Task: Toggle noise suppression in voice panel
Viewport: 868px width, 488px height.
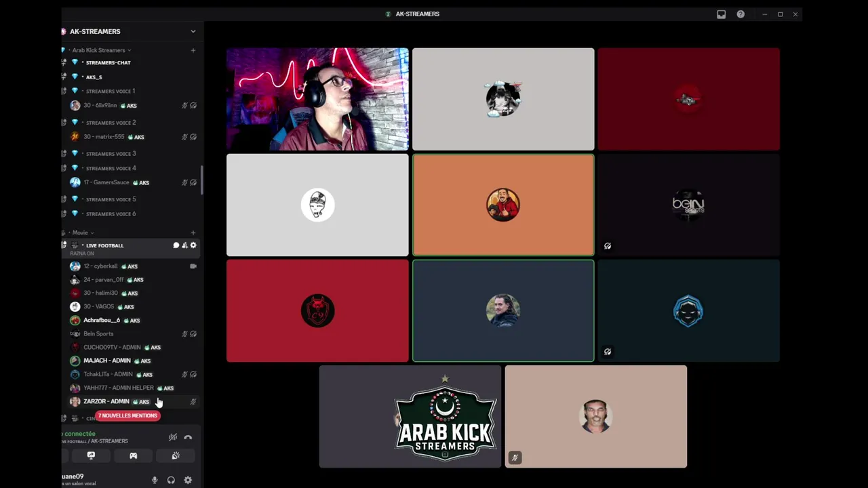Action: 173,437
